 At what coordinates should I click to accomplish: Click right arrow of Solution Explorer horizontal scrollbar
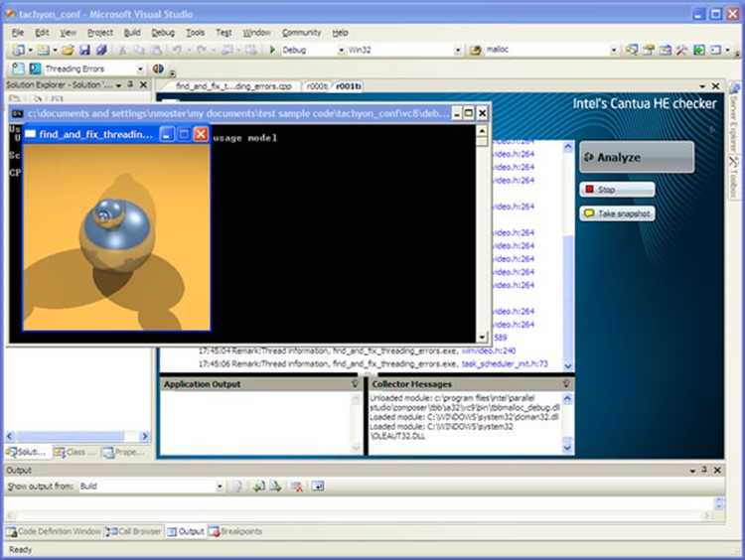(145, 436)
